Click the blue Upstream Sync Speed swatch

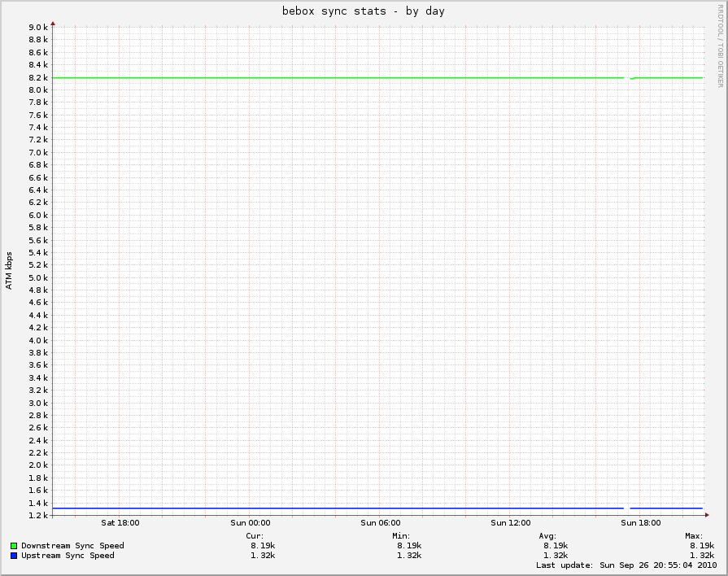[x=14, y=556]
